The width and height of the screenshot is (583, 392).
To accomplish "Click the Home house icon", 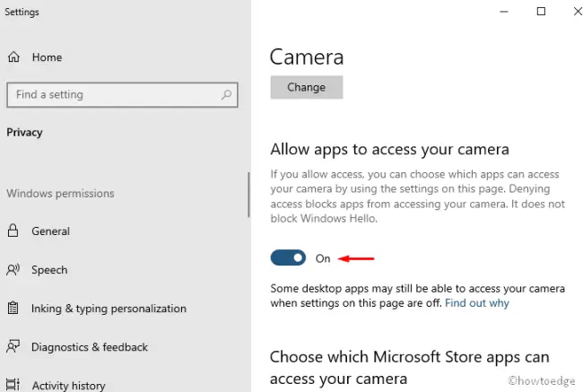I will pos(13,57).
